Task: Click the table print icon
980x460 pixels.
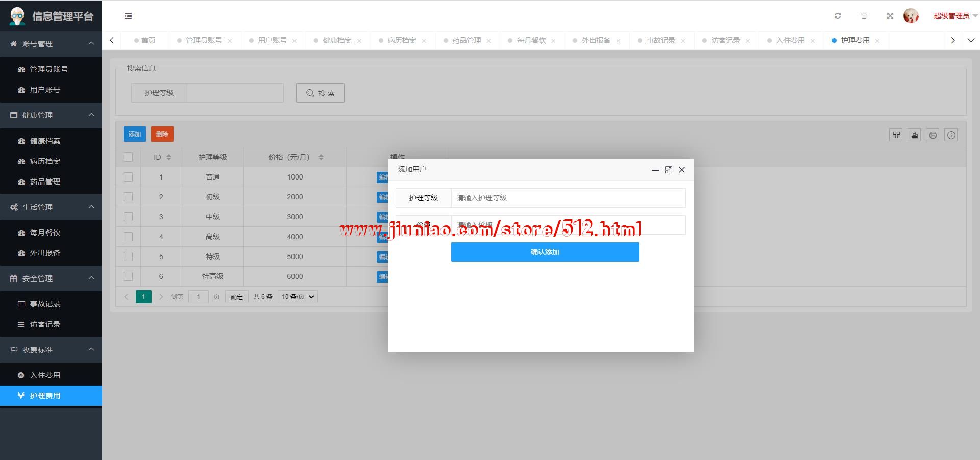Action: coord(933,135)
